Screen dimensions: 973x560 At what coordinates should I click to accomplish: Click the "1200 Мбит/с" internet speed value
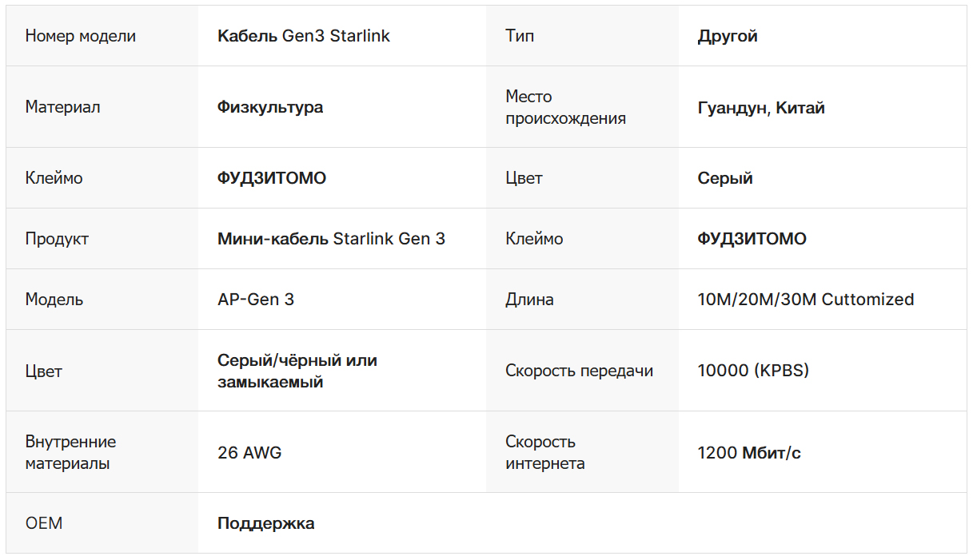749,453
